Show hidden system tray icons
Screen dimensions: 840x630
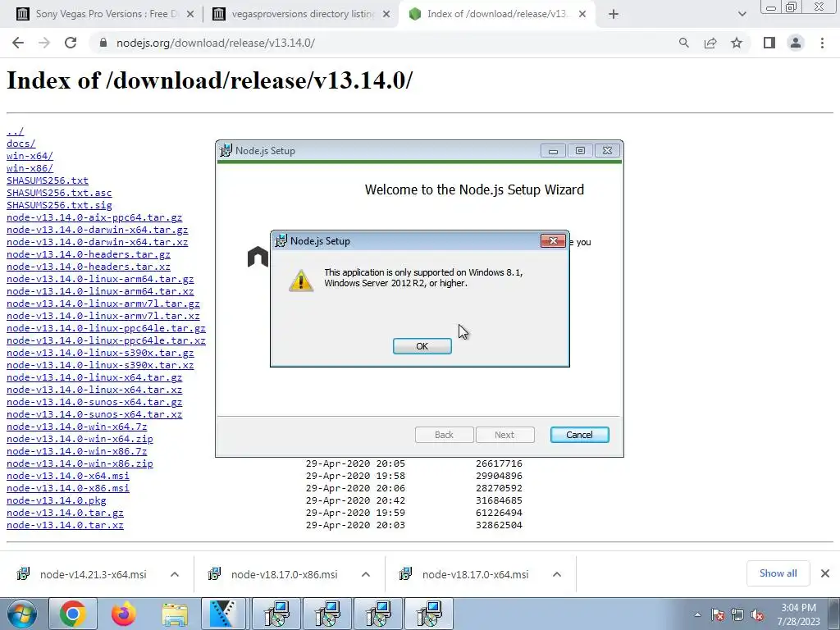pyautogui.click(x=697, y=614)
